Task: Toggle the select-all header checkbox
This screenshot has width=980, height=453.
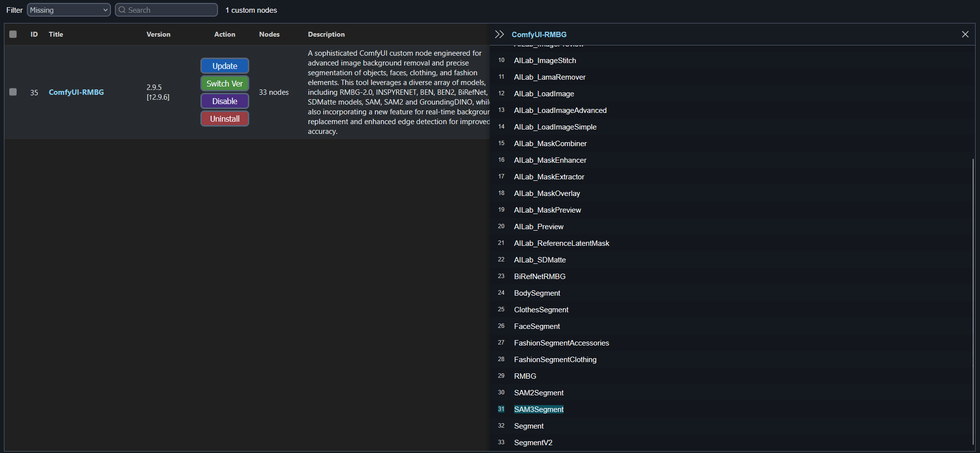Action: (13, 34)
